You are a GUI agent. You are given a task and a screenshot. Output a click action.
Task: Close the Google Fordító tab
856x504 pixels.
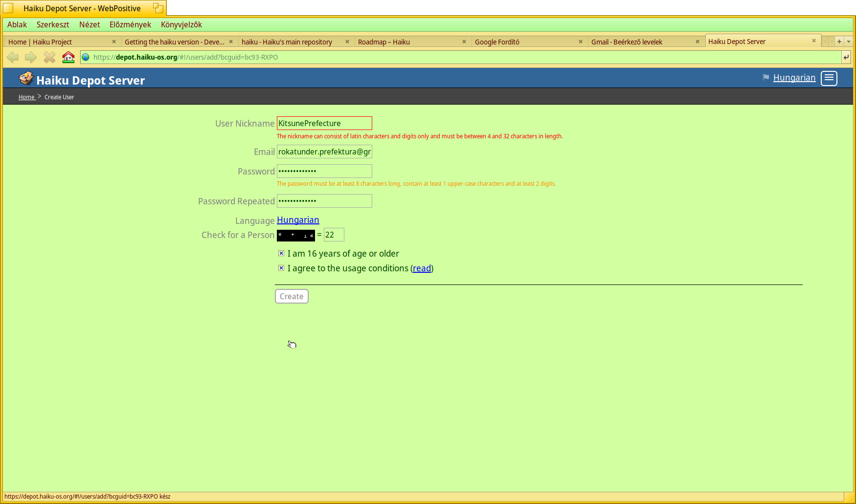[581, 42]
